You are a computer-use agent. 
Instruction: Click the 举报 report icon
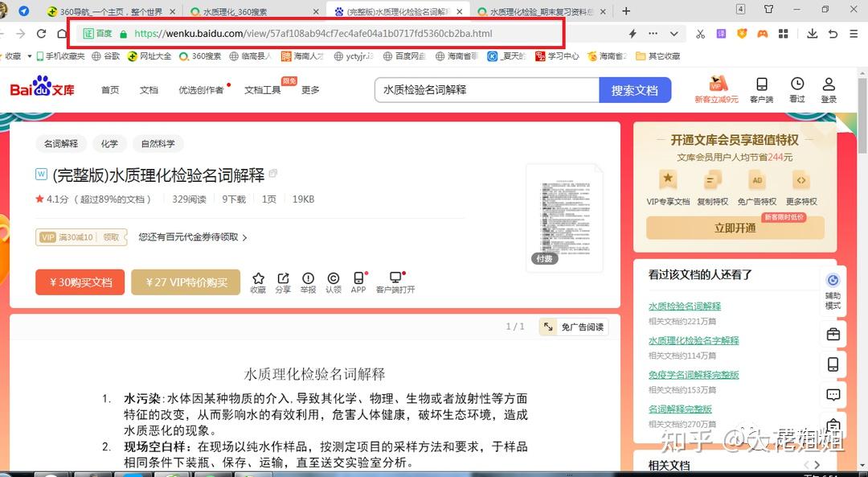point(308,278)
